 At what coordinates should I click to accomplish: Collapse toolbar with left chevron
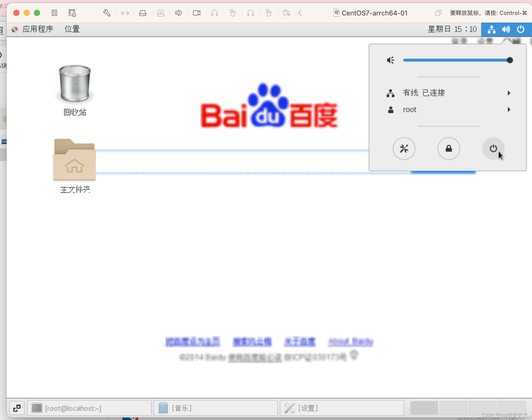coord(300,13)
